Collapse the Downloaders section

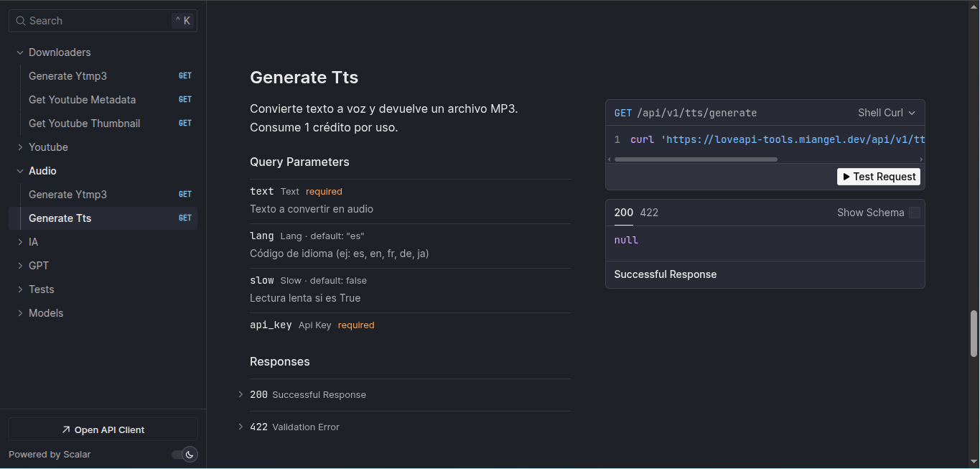click(x=19, y=52)
